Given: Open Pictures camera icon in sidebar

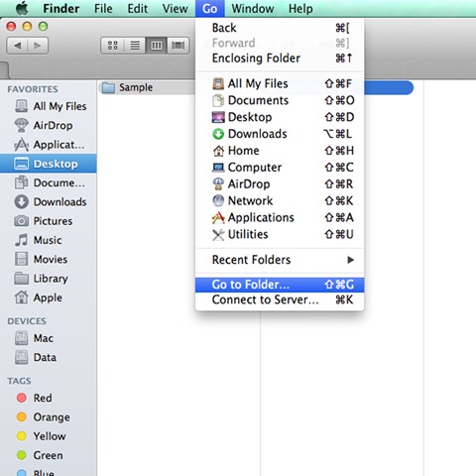Looking at the screenshot, I should coord(22,221).
